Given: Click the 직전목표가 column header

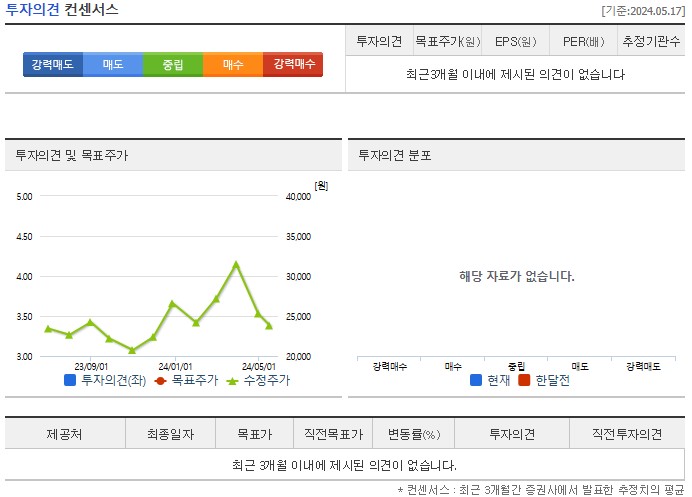Looking at the screenshot, I should point(333,434).
